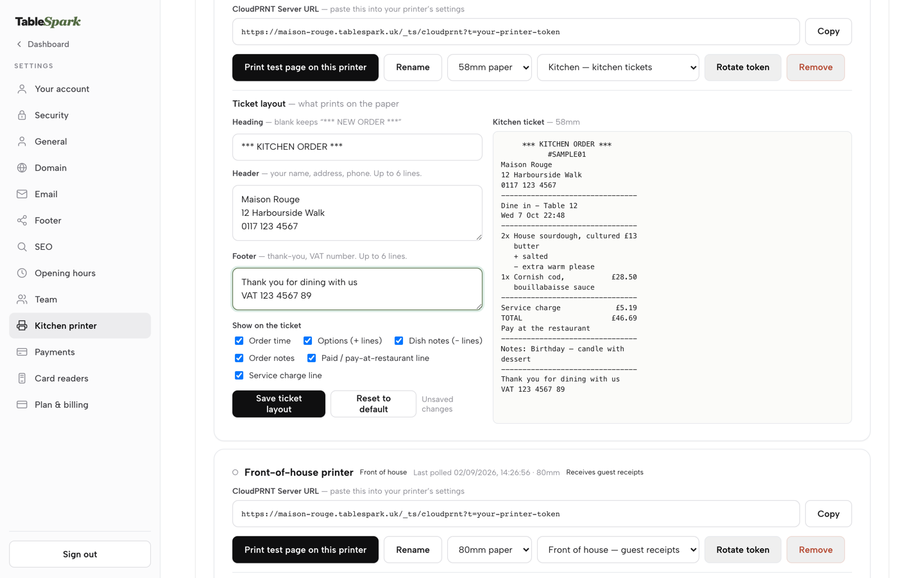Viewport: 924px width, 578px height.
Task: Open Payments settings section
Action: point(80,353)
